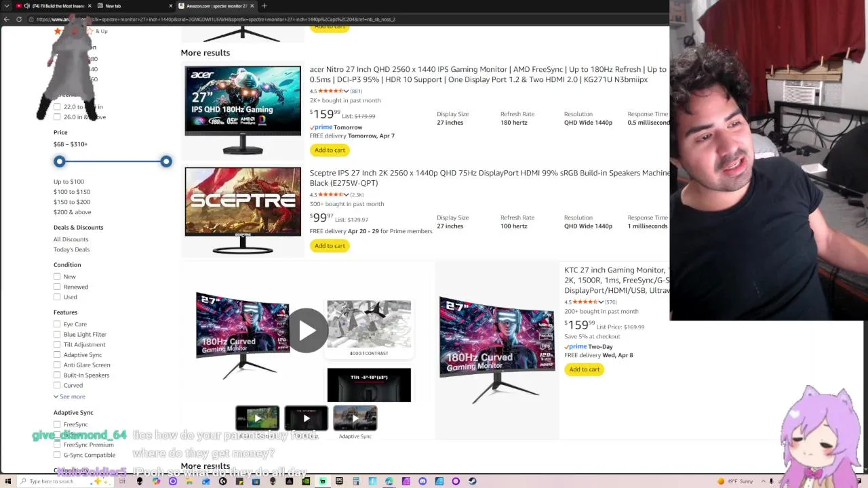Open Sceptre (2.3K) reviews count

[x=357, y=195]
